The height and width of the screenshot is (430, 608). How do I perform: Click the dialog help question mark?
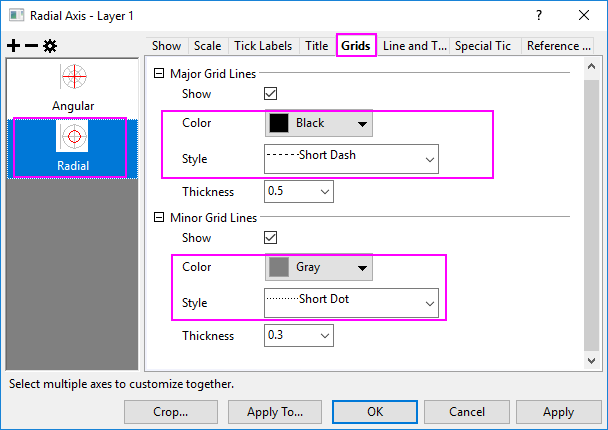tap(539, 15)
